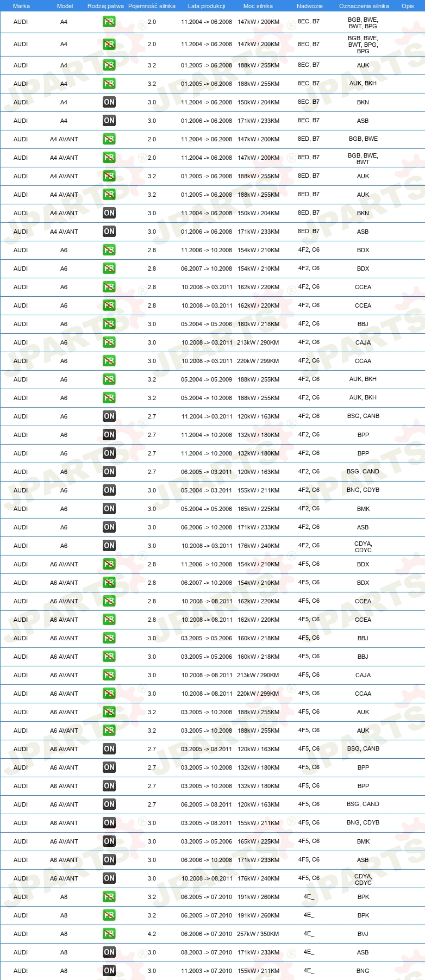Click the ON icon in the A6 4F2 BMK row
This screenshot has height=980, width=425.
109,509
